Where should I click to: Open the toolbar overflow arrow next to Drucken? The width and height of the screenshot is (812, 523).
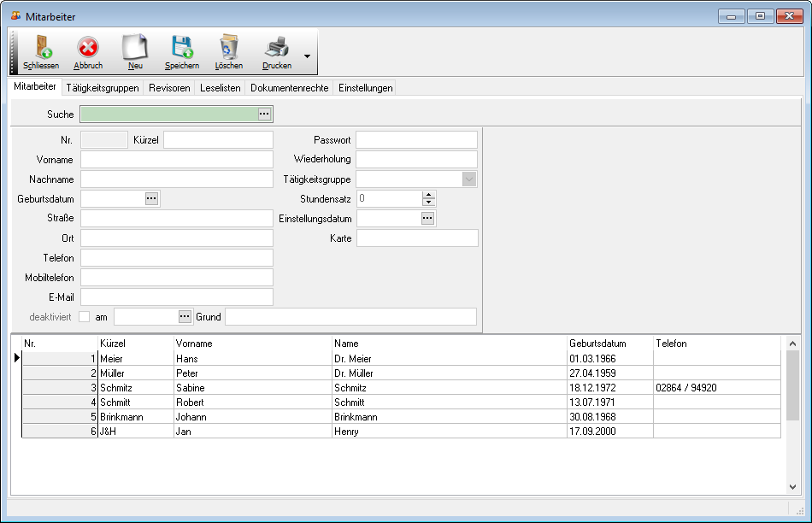coord(307,56)
